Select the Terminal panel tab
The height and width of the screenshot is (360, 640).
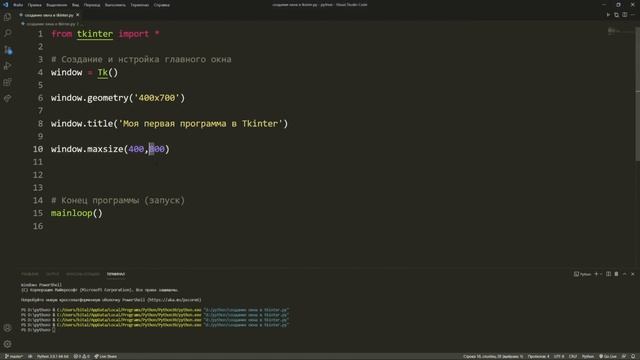[x=116, y=274]
